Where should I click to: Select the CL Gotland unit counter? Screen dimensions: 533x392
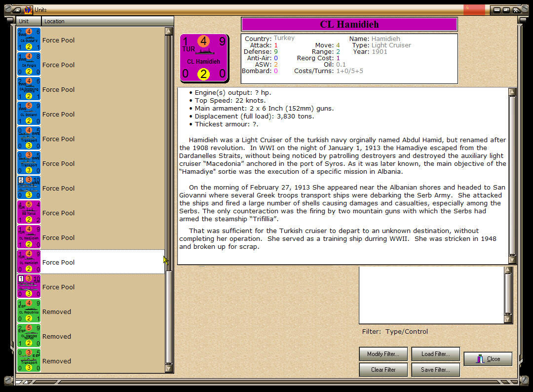click(x=29, y=114)
